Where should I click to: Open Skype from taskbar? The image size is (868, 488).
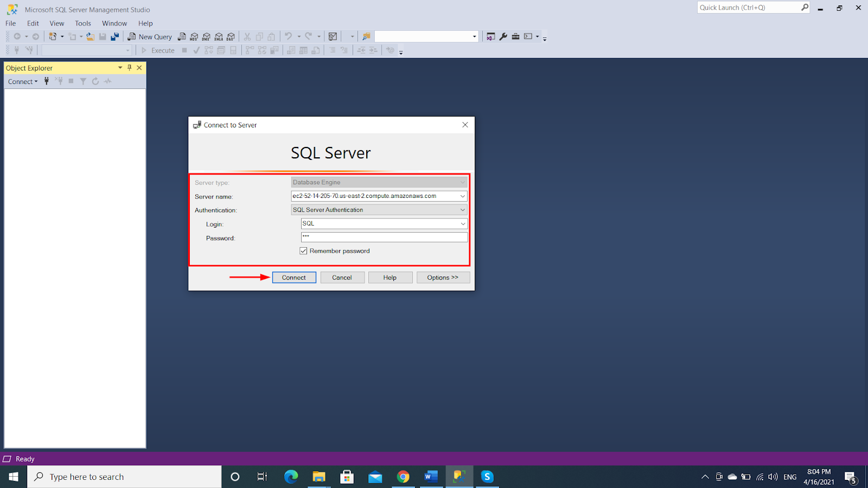(x=487, y=477)
